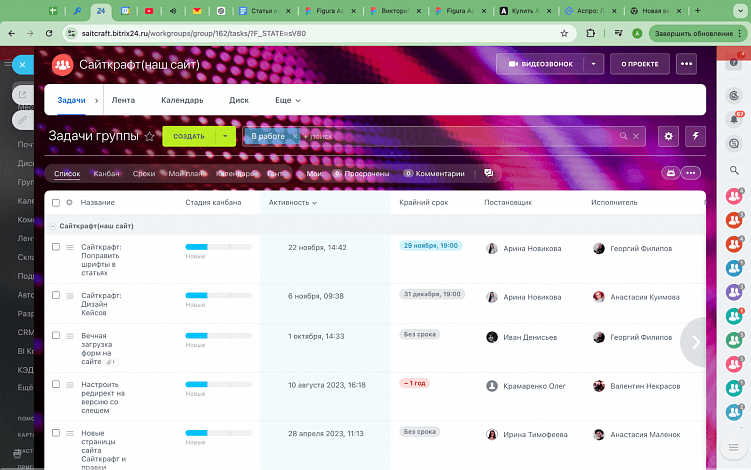The width and height of the screenshot is (751, 470).
Task: Open the Задачи tab
Action: [x=71, y=100]
